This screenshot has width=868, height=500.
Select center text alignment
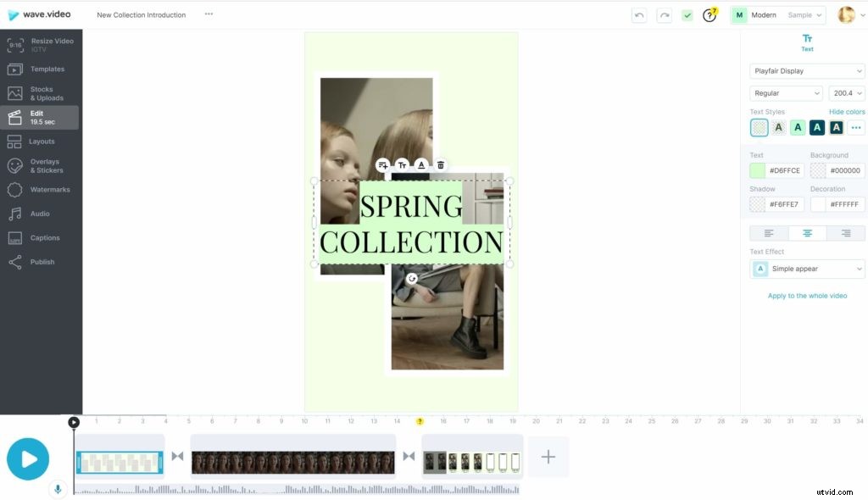pyautogui.click(x=807, y=232)
